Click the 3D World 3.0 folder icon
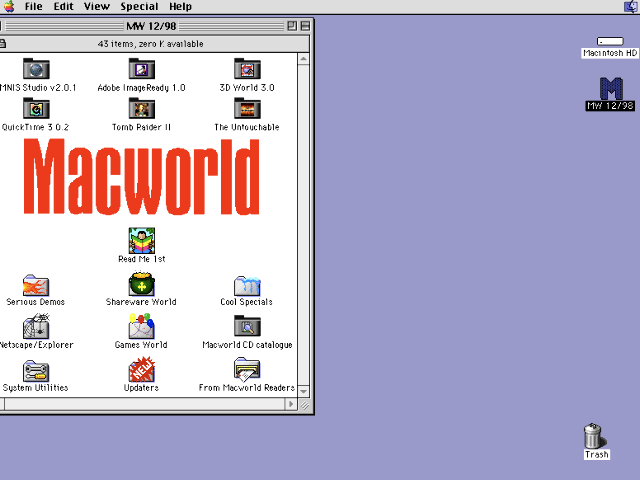This screenshot has width=640, height=480. [247, 69]
